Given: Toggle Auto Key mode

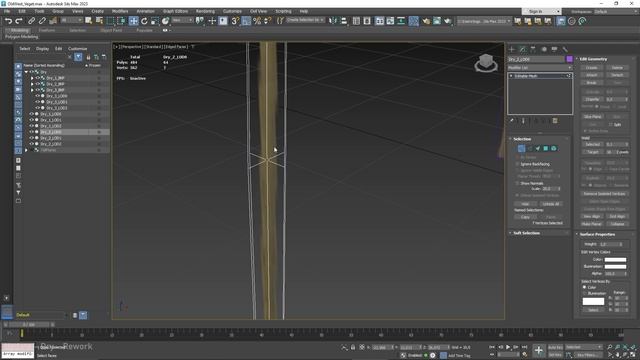Looking at the screenshot, I should 555,347.
